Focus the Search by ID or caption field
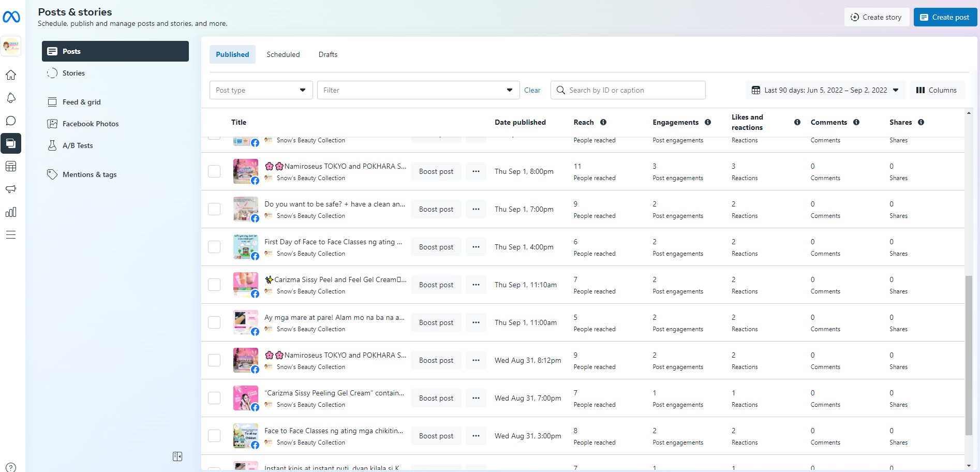This screenshot has height=472, width=980. click(x=628, y=90)
